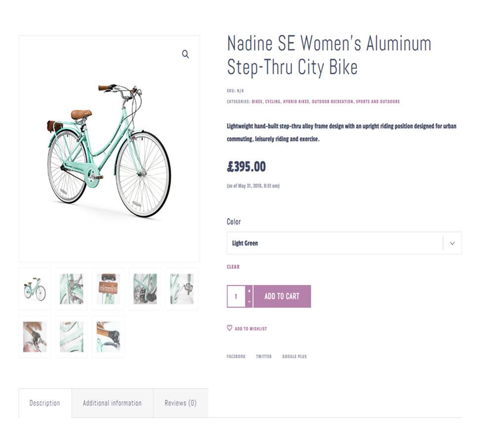Click the chevron arrow in Color selector
The image size is (494, 448).
point(452,243)
